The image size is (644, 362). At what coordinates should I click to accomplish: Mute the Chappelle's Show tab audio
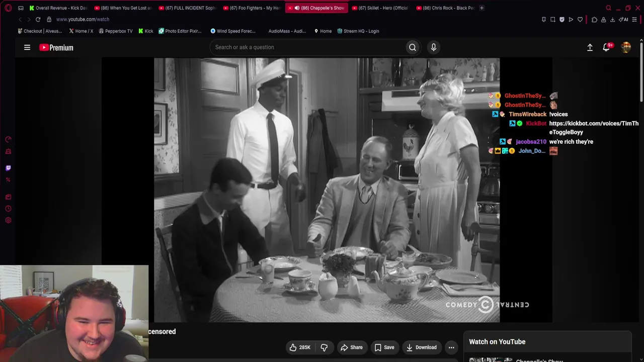point(297,8)
